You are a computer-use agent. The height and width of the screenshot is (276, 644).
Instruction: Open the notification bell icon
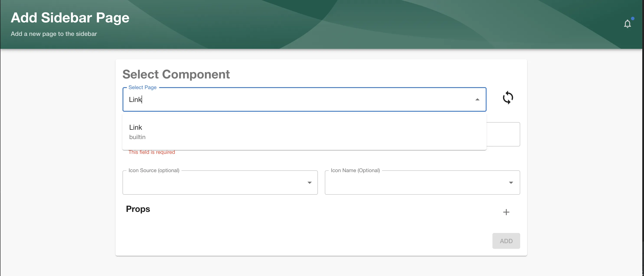click(628, 23)
